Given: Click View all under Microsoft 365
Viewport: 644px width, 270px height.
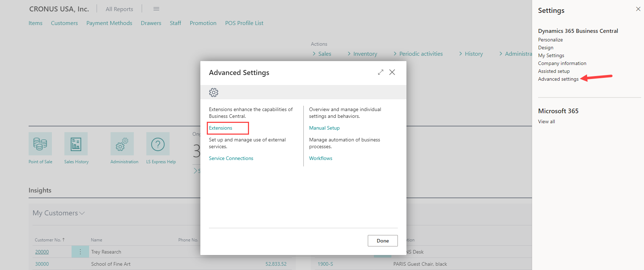Looking at the screenshot, I should pos(547,121).
